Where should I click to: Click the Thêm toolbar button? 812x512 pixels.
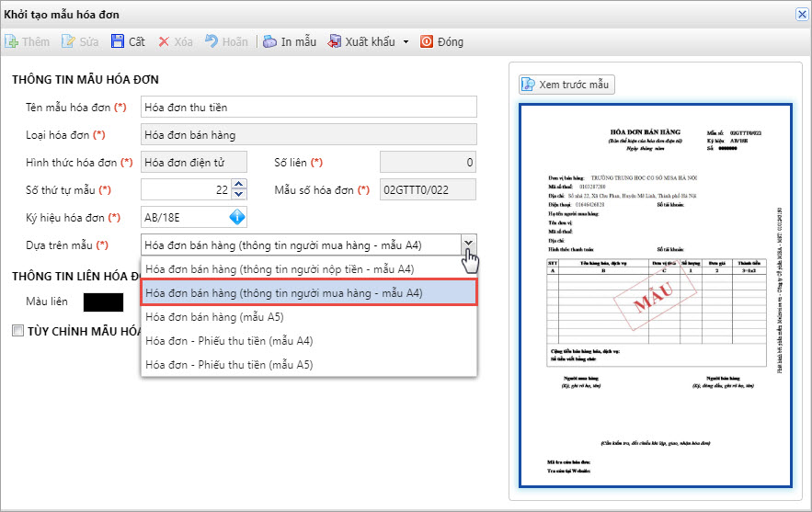27,42
